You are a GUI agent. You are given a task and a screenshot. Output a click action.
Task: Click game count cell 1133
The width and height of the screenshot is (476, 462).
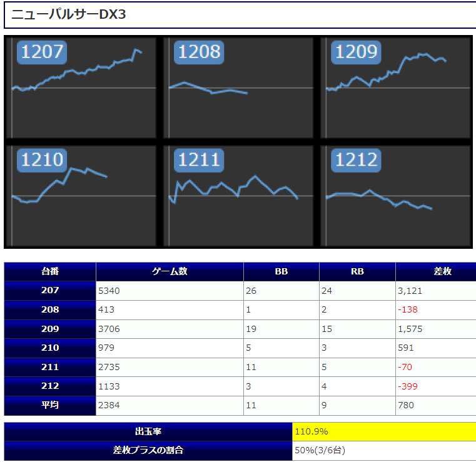[x=170, y=386]
